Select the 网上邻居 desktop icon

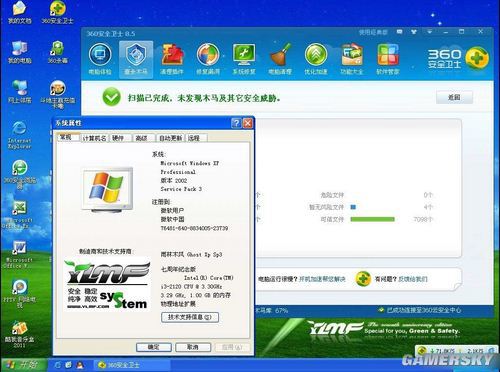point(20,92)
